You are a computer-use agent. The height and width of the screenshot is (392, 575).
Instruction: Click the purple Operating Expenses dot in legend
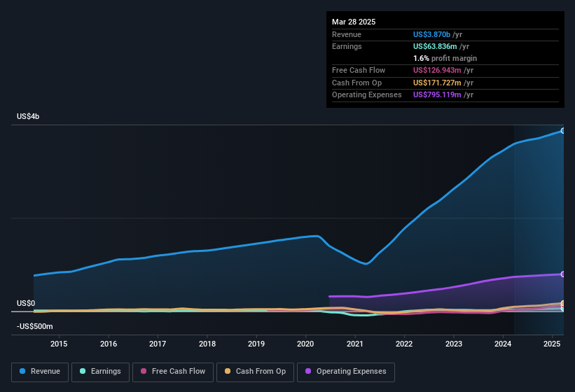tap(308, 372)
